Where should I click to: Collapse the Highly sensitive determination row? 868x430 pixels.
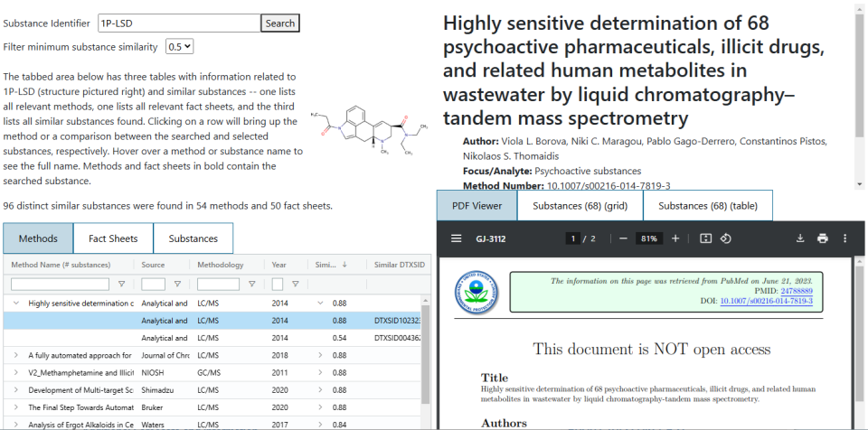(16, 304)
